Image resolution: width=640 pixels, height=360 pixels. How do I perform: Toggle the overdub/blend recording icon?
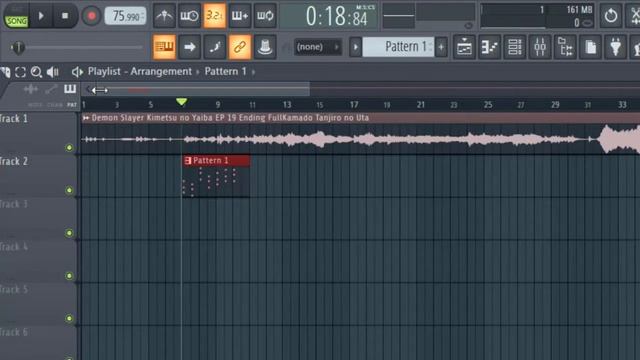[240, 16]
